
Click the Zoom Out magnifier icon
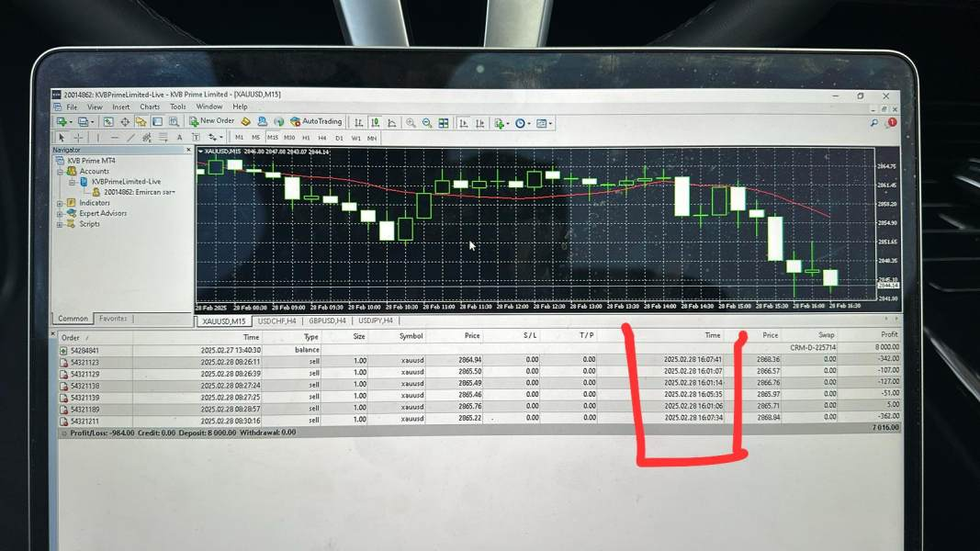[x=427, y=123]
